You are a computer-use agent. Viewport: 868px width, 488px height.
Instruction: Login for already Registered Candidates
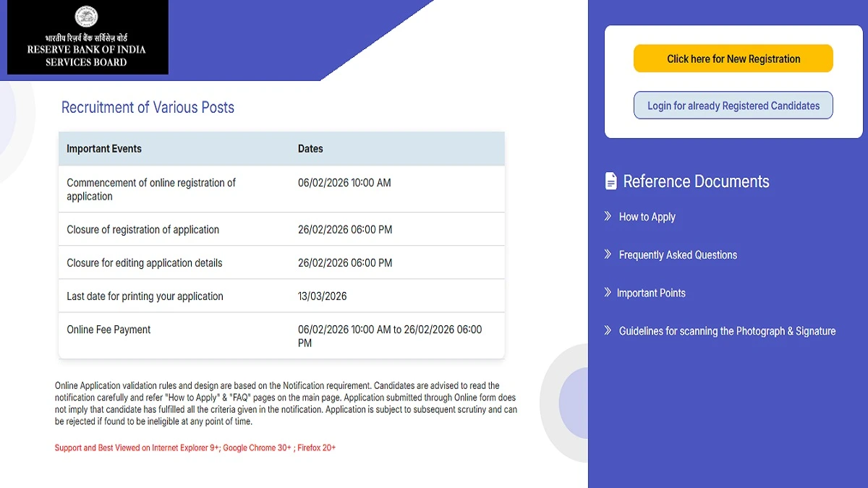pyautogui.click(x=733, y=105)
